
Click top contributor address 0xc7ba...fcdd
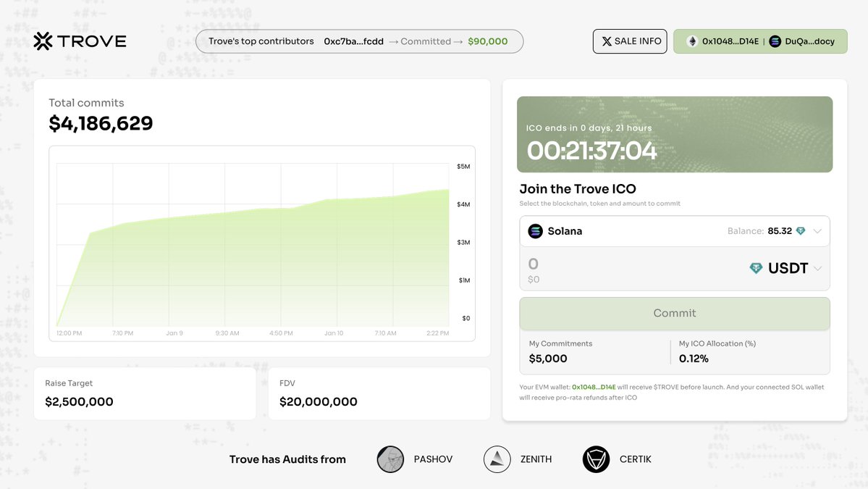354,41
